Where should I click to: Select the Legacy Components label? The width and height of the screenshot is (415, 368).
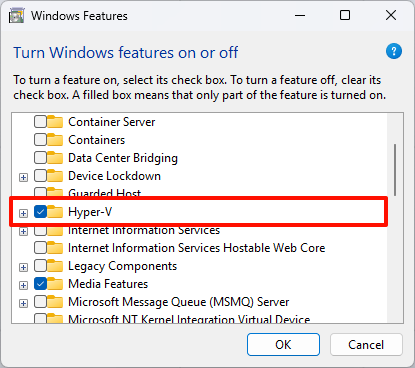[122, 266]
